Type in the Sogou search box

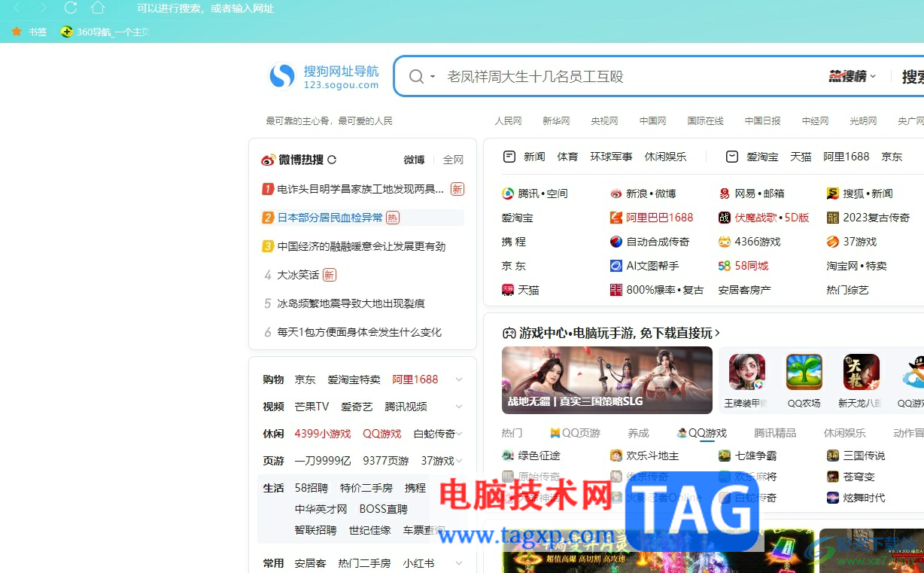pos(632,76)
